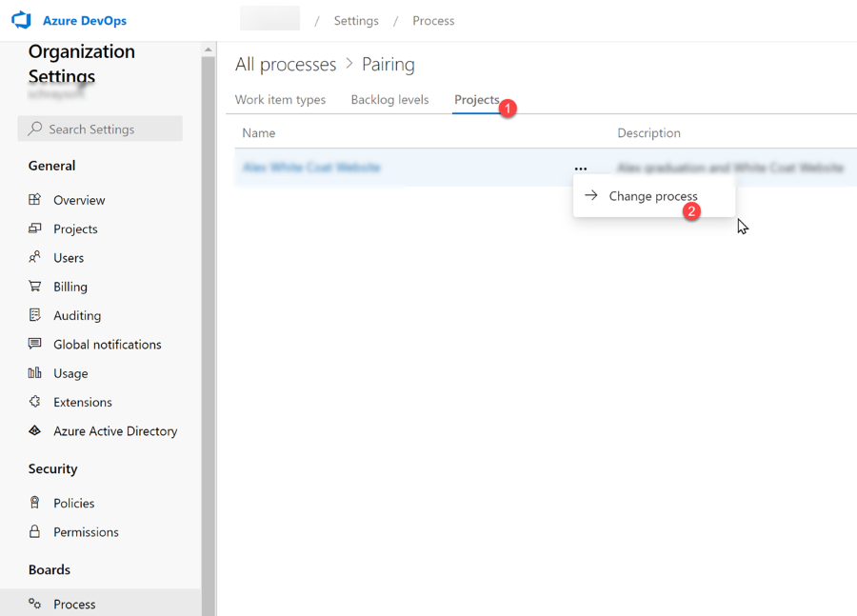Click the Usage chart icon
Screen dimensions: 857x616
[x=34, y=373]
